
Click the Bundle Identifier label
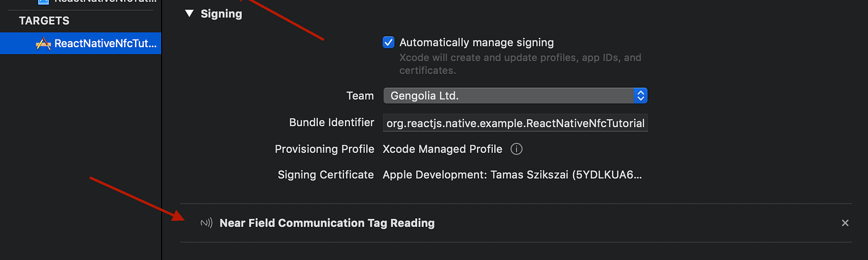click(x=331, y=122)
